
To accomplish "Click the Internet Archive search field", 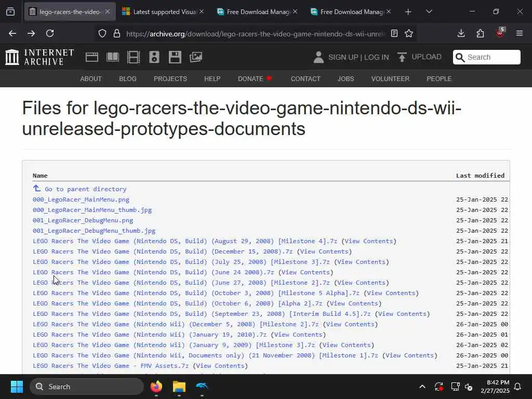I will point(486,57).
